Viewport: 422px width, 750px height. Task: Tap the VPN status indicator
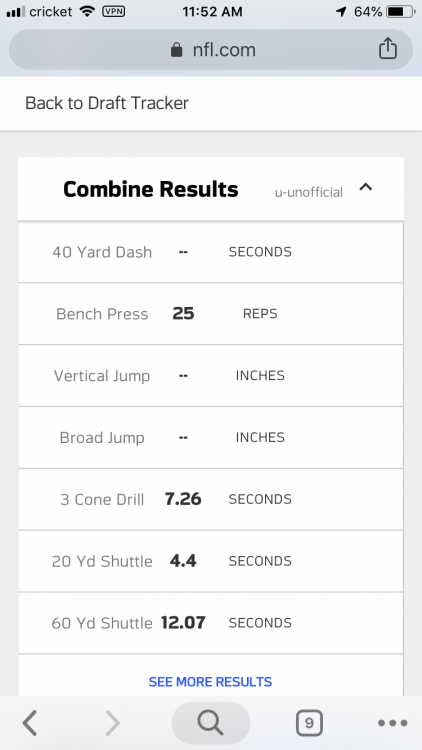[x=114, y=11]
